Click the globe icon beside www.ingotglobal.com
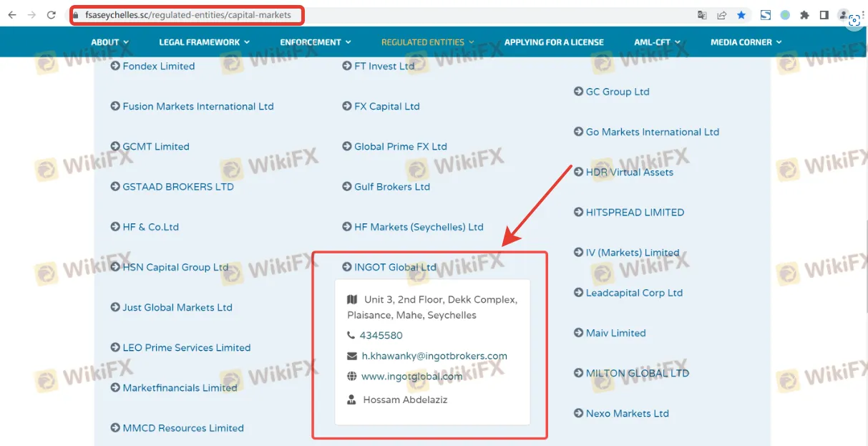The height and width of the screenshot is (446, 868). pos(351,376)
